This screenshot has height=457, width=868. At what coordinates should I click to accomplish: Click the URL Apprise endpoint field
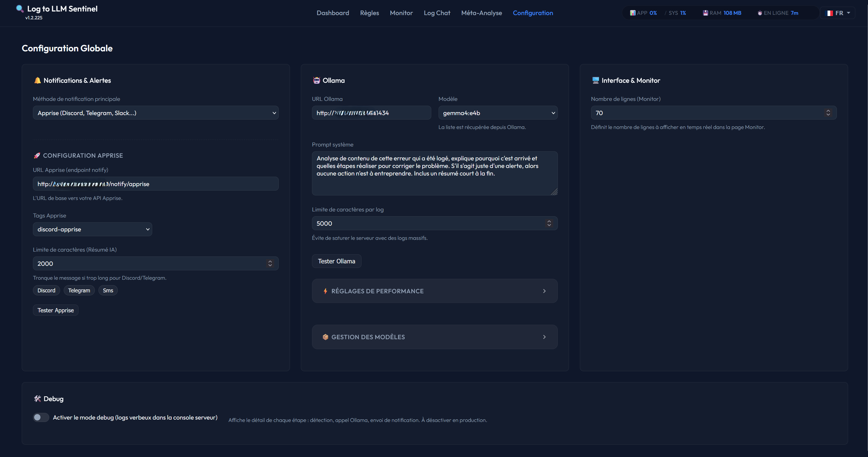(x=156, y=184)
